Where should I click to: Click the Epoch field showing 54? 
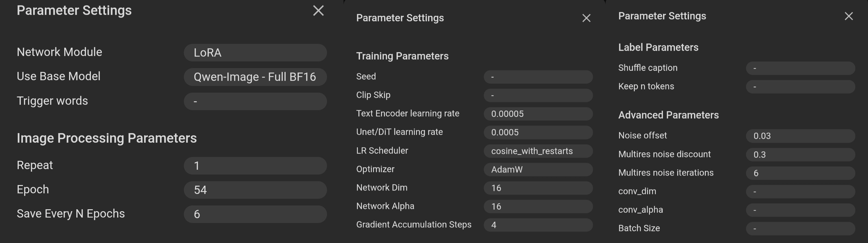point(255,190)
